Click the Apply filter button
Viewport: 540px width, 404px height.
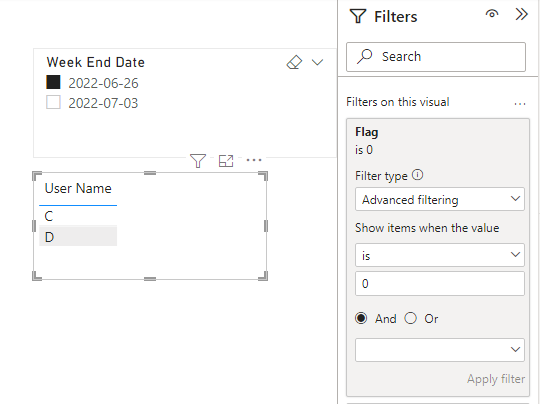point(496,379)
